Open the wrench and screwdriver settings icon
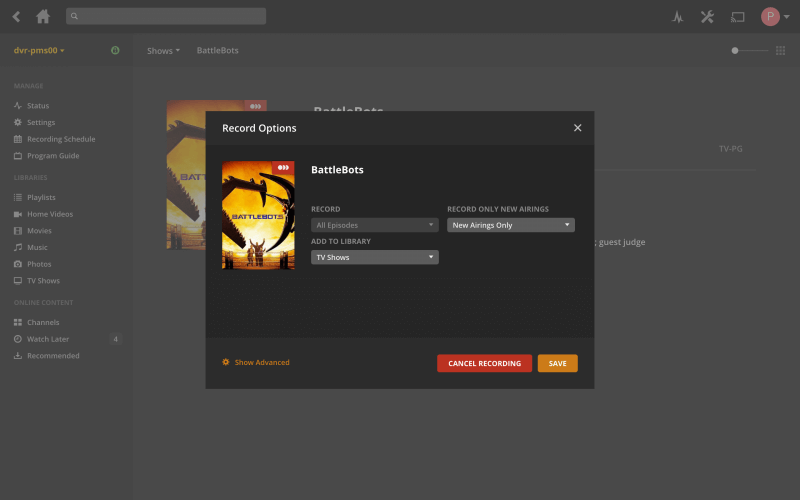This screenshot has height=500, width=800. (707, 17)
